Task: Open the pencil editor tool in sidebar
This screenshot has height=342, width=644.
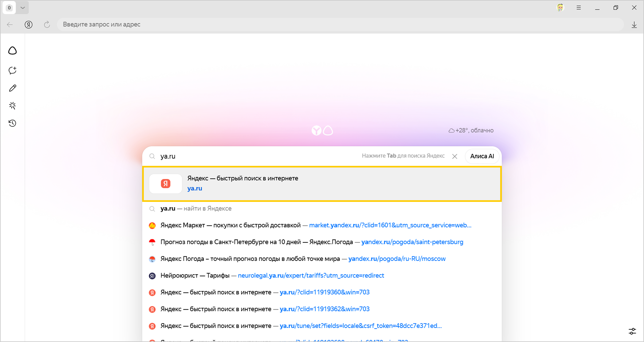Action: click(12, 88)
